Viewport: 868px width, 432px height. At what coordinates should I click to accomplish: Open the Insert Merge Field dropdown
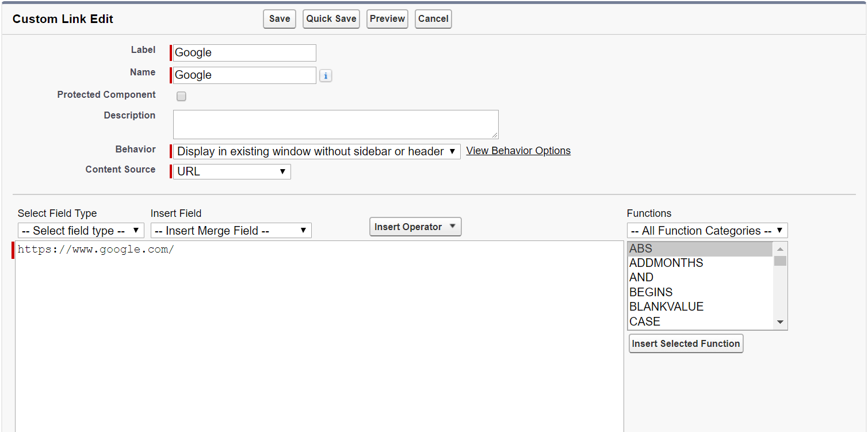pyautogui.click(x=231, y=231)
